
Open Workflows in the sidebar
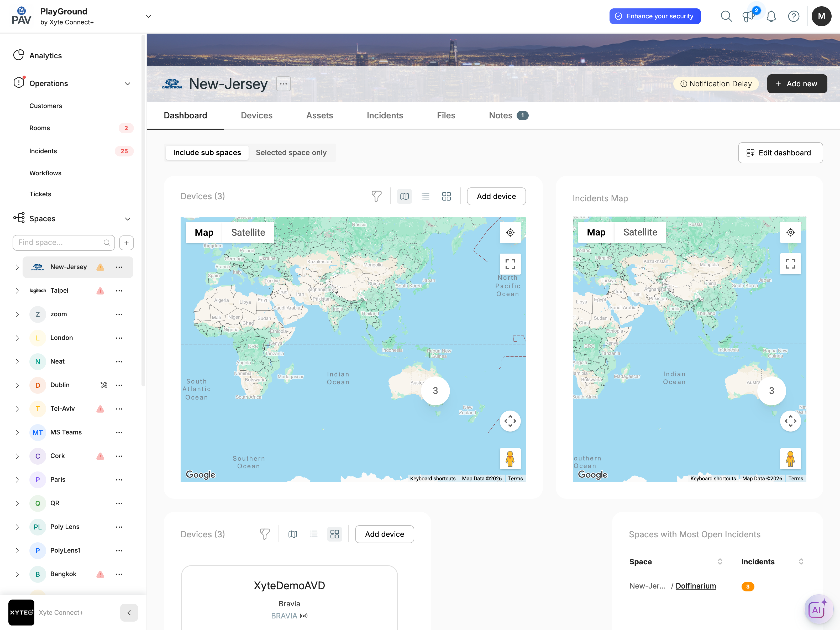coord(45,173)
